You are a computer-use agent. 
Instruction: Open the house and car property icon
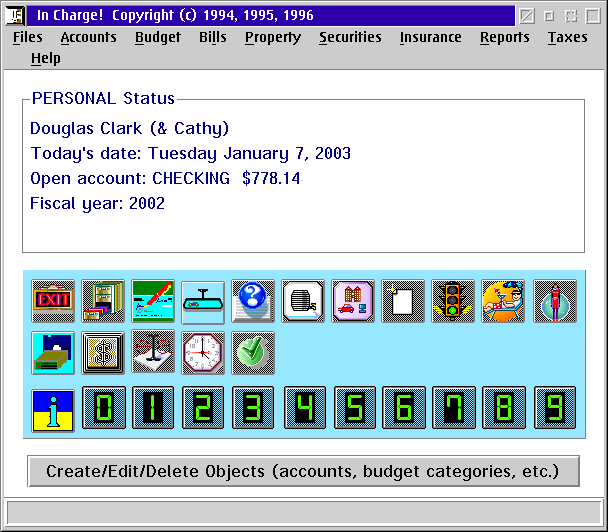pyautogui.click(x=353, y=301)
